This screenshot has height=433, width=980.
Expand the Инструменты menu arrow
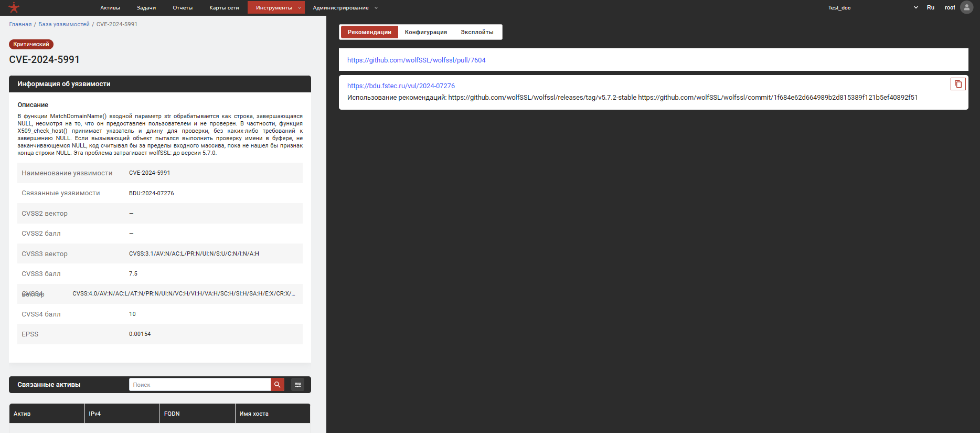[x=300, y=8]
